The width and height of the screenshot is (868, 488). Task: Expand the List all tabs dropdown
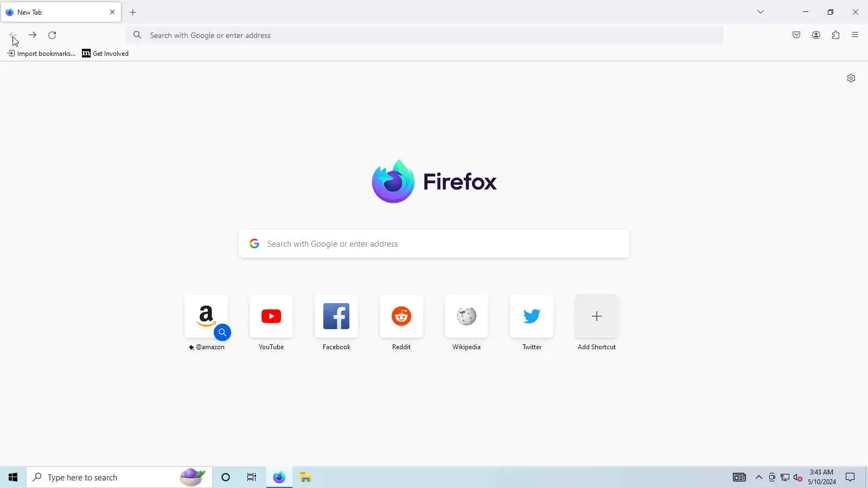click(x=761, y=12)
